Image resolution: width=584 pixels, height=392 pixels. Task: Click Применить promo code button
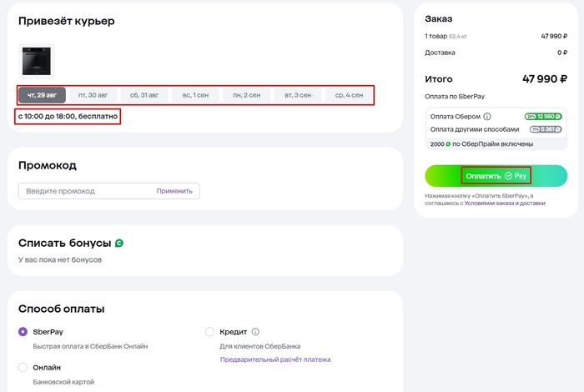point(174,191)
